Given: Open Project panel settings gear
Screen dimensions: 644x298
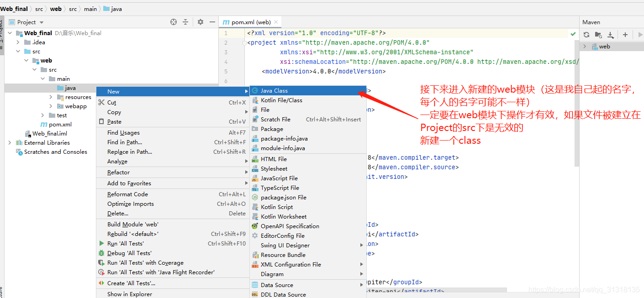Looking at the screenshot, I should point(201,22).
